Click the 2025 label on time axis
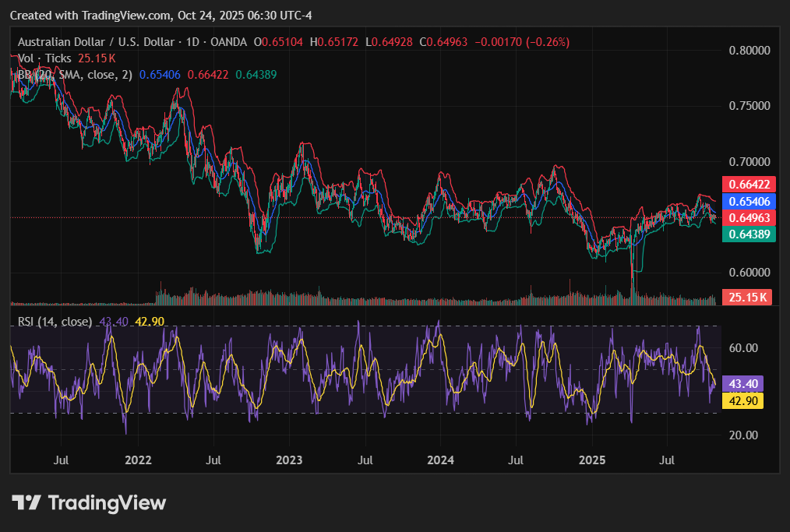 coord(592,460)
